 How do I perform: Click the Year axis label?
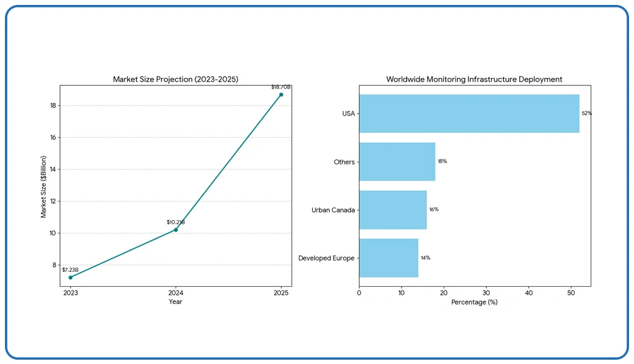(175, 302)
